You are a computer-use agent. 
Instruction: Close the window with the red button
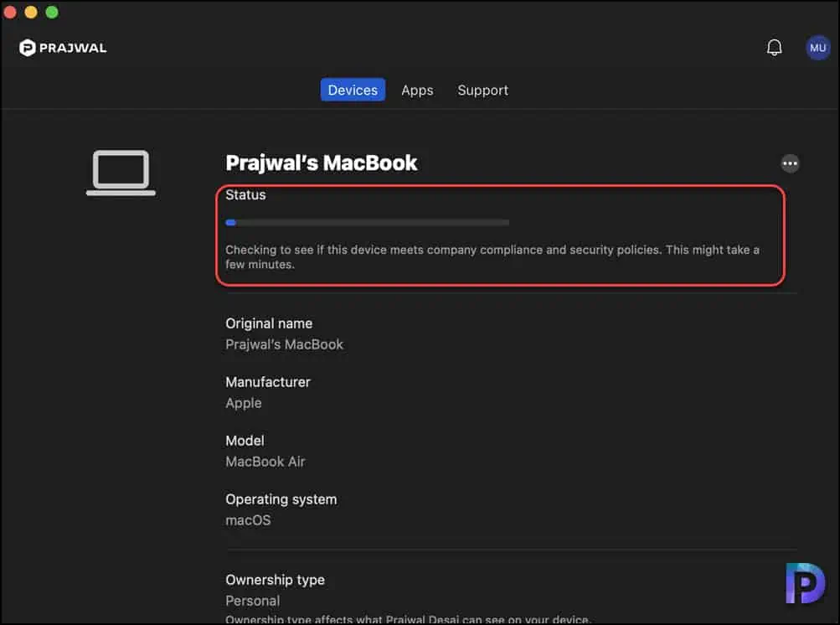[x=10, y=12]
